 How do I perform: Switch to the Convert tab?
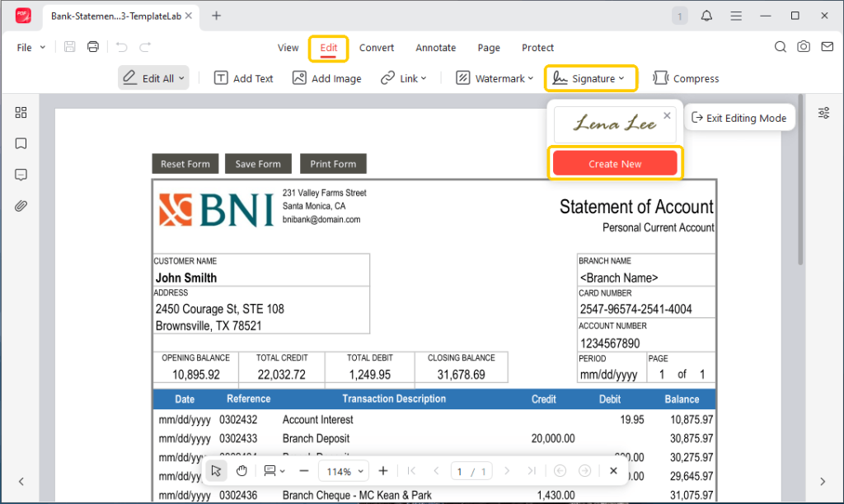point(377,47)
